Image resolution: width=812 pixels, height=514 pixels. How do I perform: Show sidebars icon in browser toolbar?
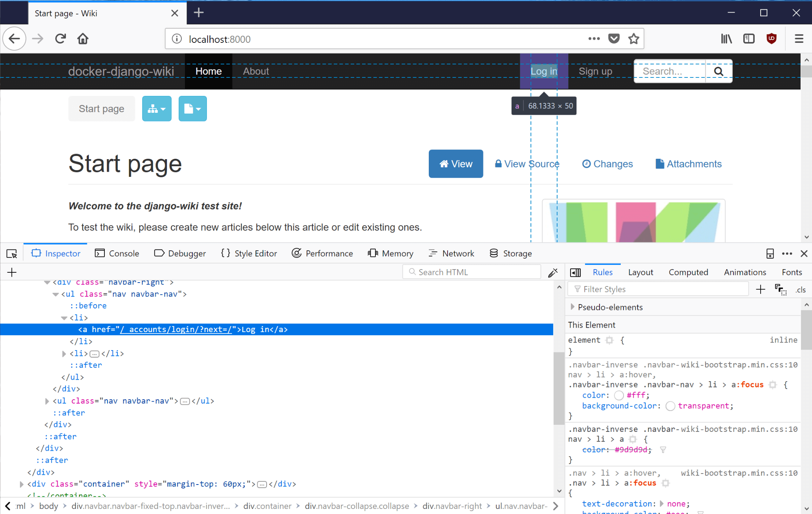tap(749, 39)
